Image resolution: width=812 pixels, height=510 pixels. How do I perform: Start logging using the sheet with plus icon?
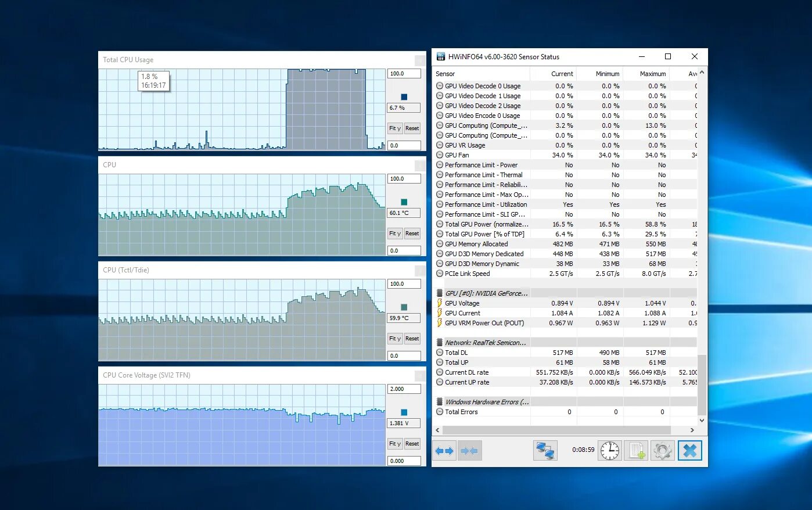pos(636,451)
